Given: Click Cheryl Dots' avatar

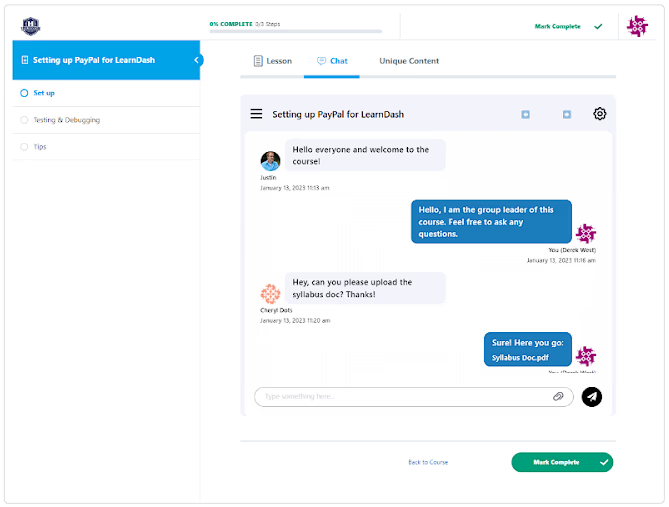Looking at the screenshot, I should point(270,294).
